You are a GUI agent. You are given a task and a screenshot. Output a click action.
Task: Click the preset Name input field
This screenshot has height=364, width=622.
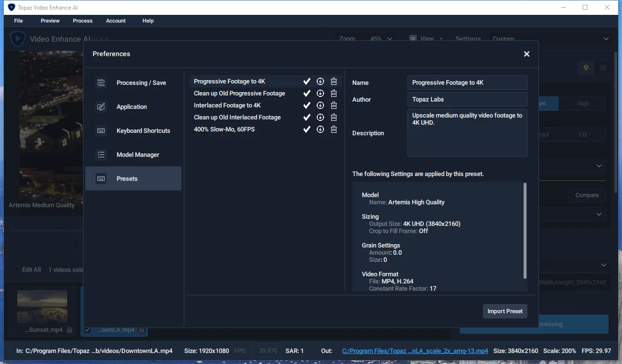(x=467, y=82)
